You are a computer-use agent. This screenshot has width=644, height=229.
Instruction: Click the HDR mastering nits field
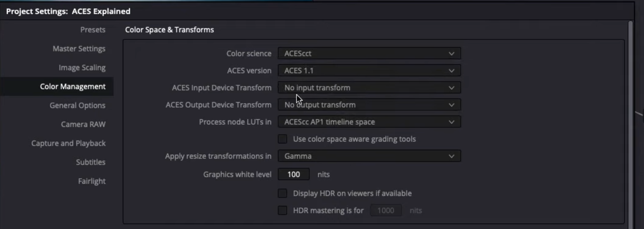pos(386,211)
